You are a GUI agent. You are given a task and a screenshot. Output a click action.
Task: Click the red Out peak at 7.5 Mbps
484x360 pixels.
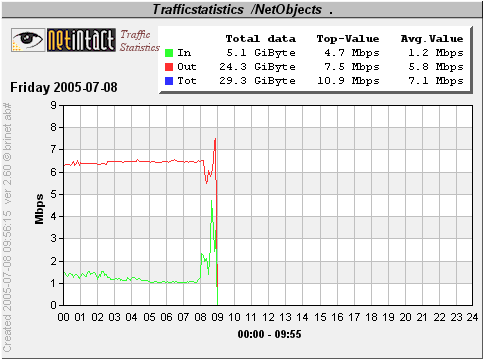pyautogui.click(x=216, y=139)
